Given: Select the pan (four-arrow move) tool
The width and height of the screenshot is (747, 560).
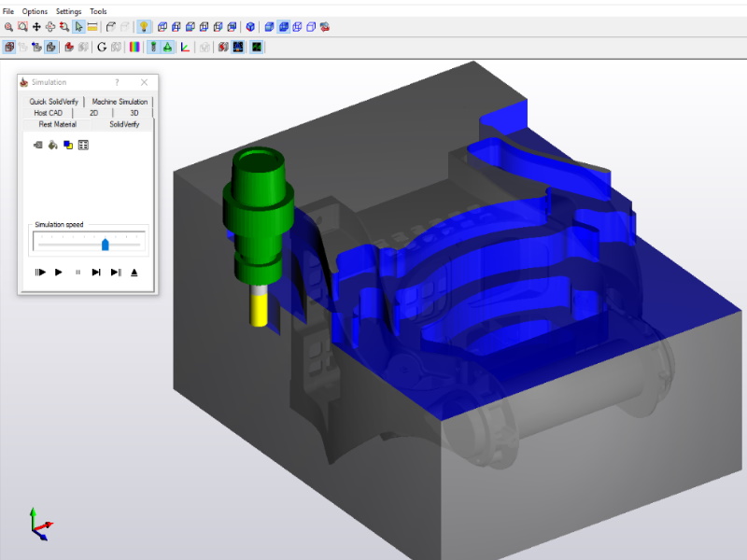Looking at the screenshot, I should (36, 27).
